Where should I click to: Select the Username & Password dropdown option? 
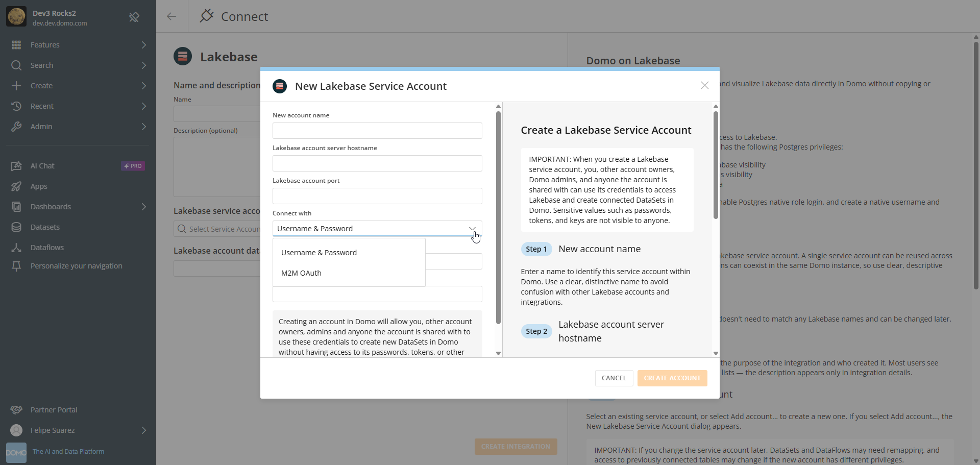349,253
